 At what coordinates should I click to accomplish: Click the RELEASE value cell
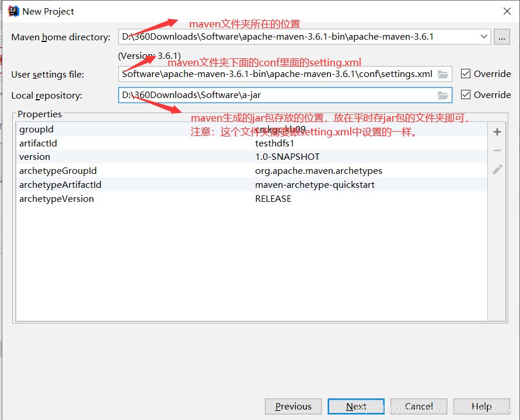tap(273, 198)
